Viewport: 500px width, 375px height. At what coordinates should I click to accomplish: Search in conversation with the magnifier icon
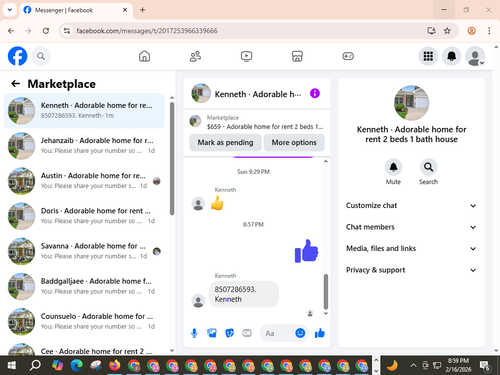(428, 167)
